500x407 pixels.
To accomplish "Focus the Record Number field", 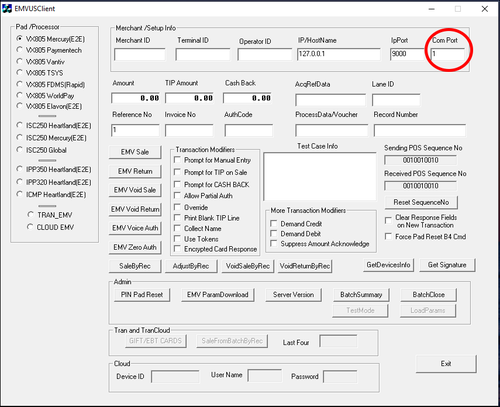I will click(x=420, y=130).
